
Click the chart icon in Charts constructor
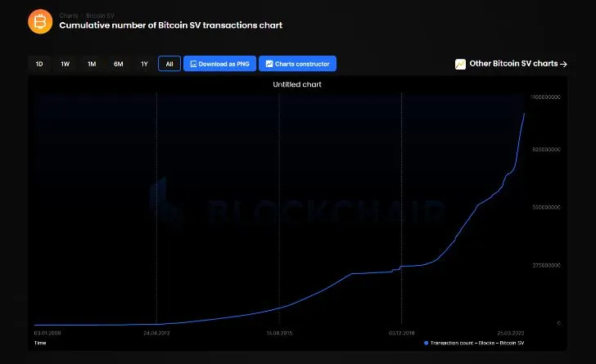(269, 64)
